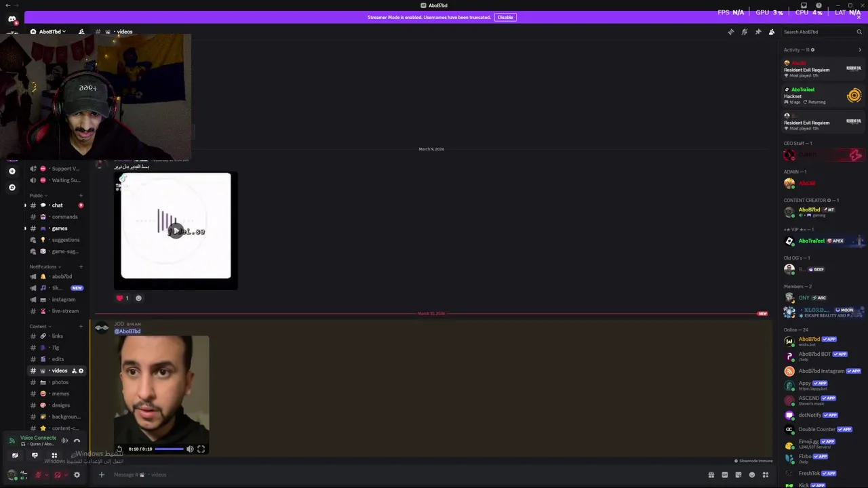The width and height of the screenshot is (868, 488).
Task: Add channel to Notifications category plus
Action: [81, 266]
